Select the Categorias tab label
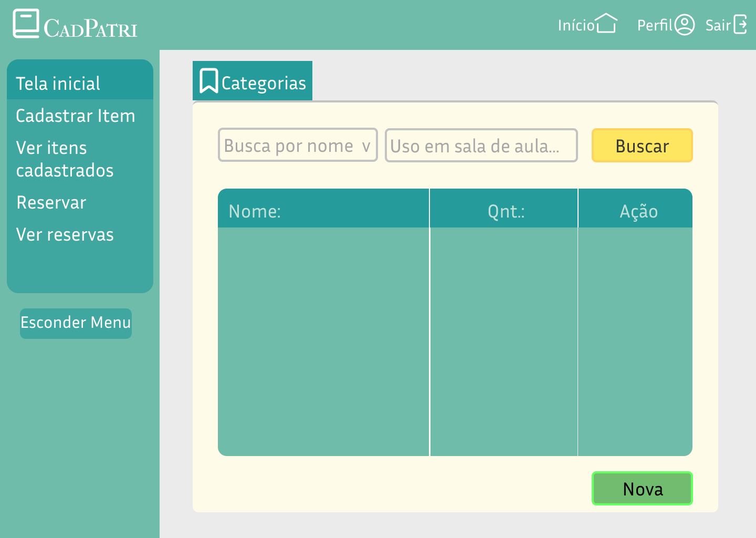Screen dimensions: 756x538 [x=264, y=83]
